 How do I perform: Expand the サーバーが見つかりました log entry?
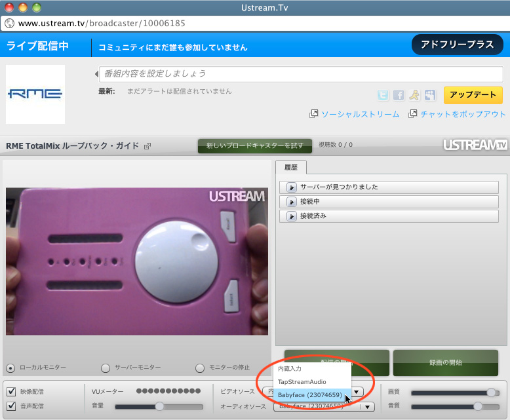292,187
